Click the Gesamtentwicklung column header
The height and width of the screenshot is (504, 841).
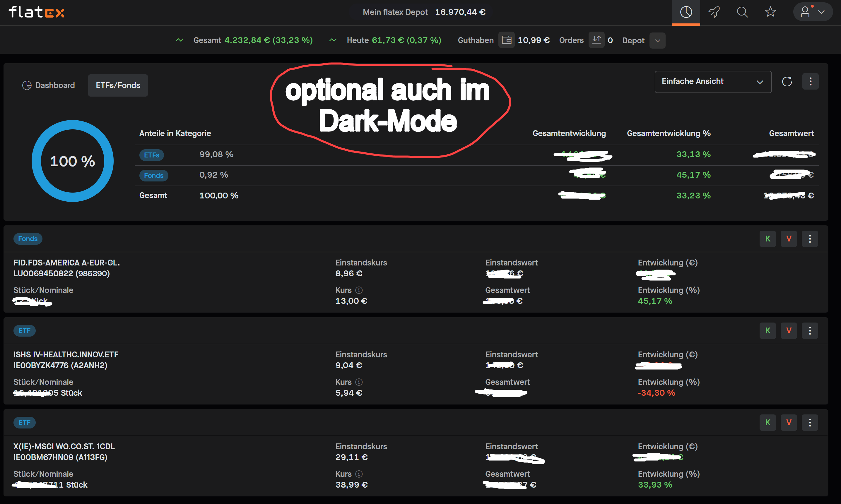click(x=569, y=133)
